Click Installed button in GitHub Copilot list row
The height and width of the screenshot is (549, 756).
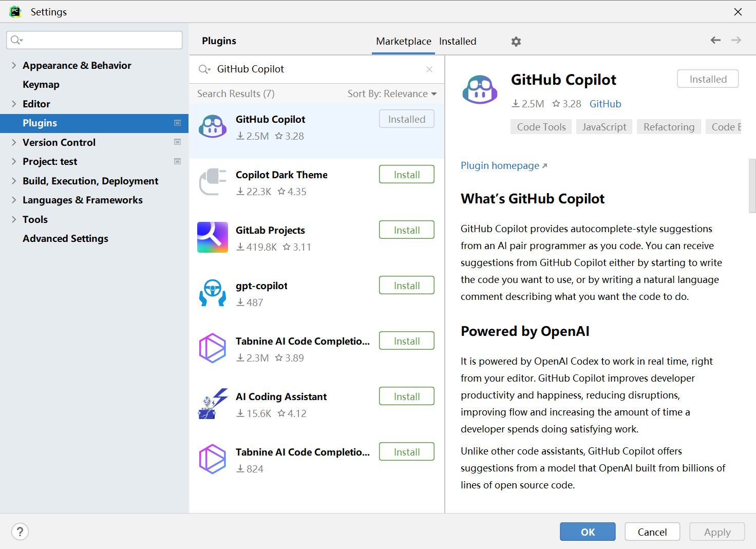(407, 119)
